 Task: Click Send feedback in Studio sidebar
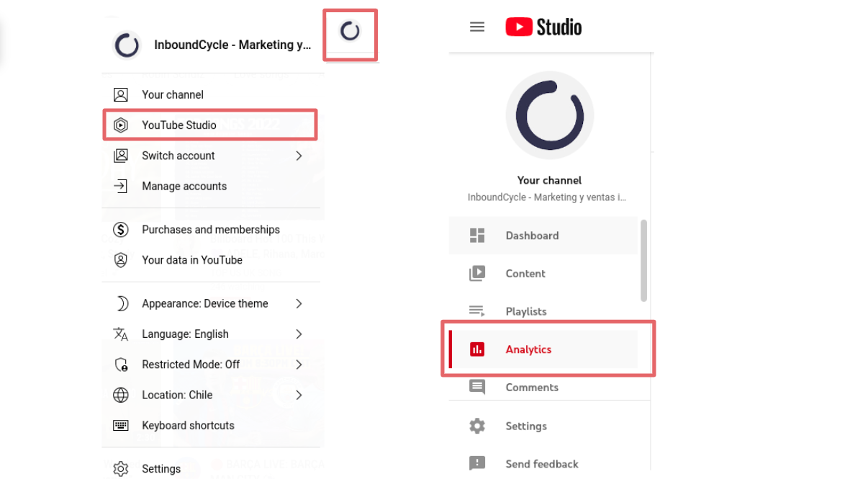tap(543, 463)
